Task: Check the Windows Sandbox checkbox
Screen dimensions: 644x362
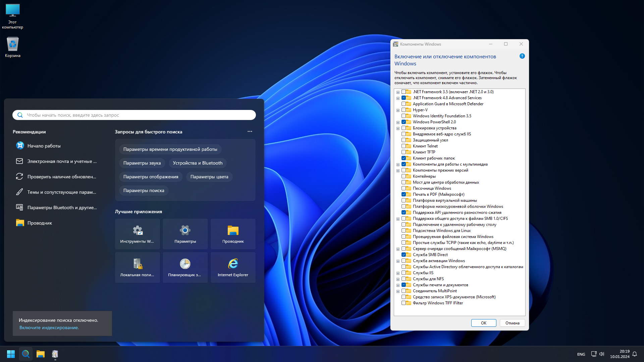Action: [x=404, y=188]
